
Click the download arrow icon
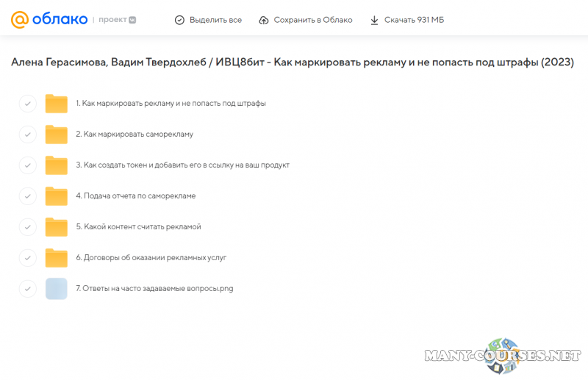[375, 20]
